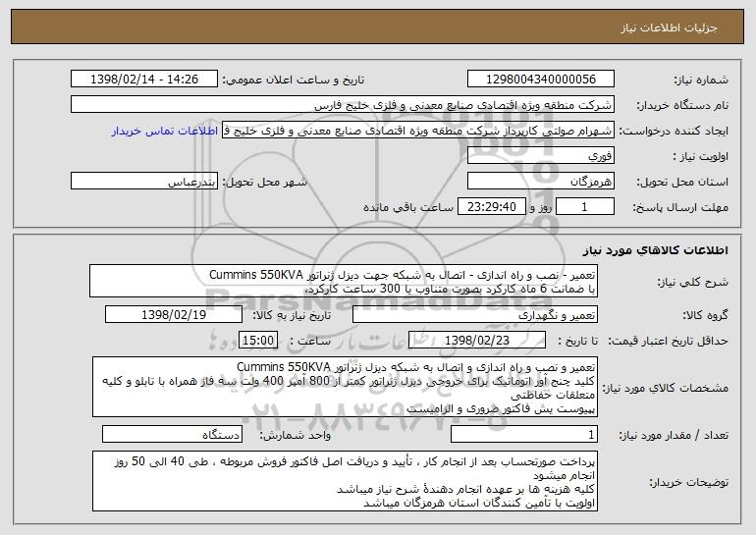Click the جزئیات اطلاعات نیاز header title
Viewport: 756px width, 535px height.
pos(669,27)
